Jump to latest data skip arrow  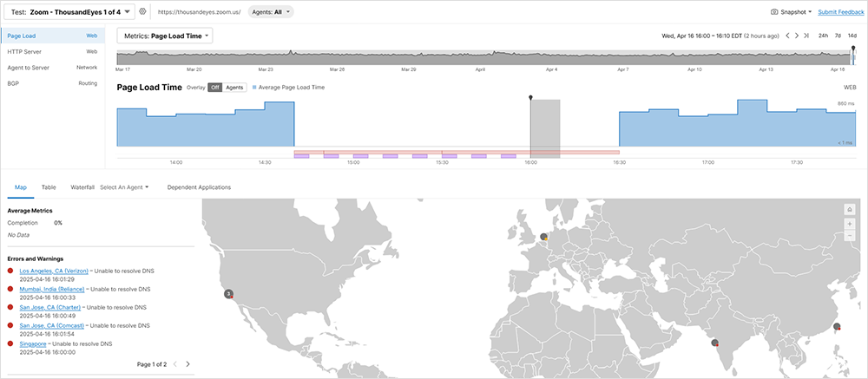[x=806, y=36]
